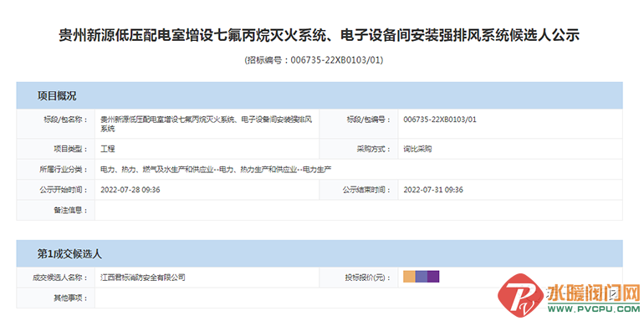
Task: Click the 成交候选人名称 label
Action: tap(60, 278)
